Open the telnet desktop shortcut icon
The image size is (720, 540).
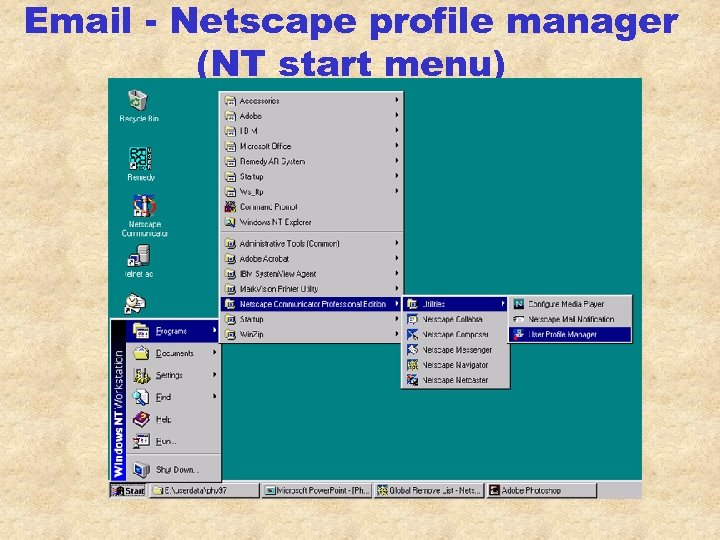tap(138, 256)
